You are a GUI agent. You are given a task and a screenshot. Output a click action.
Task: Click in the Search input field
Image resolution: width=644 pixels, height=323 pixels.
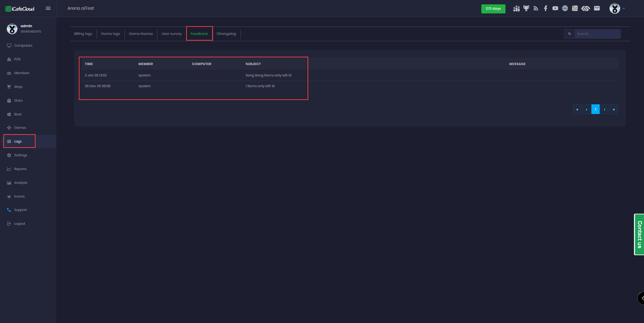pos(597,34)
